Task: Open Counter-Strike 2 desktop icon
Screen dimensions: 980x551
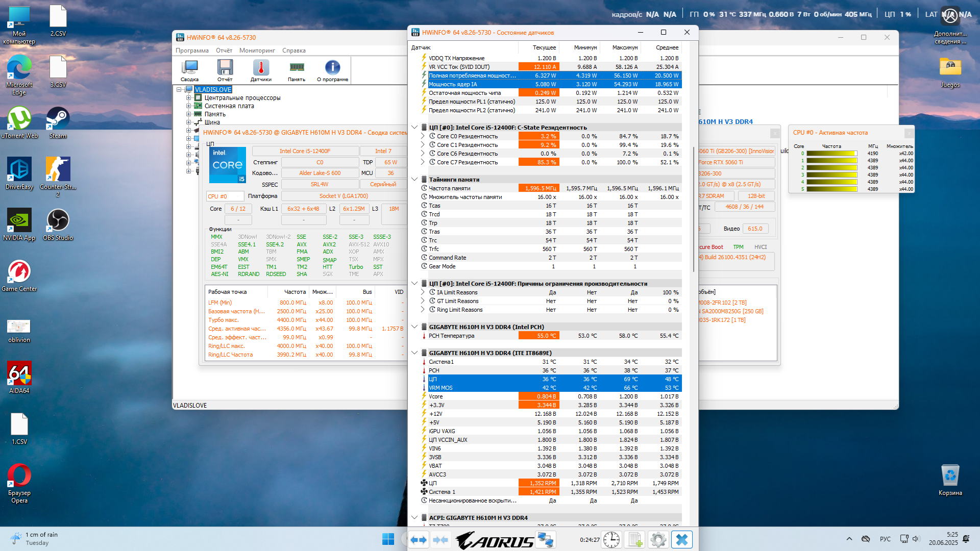Action: tap(58, 177)
